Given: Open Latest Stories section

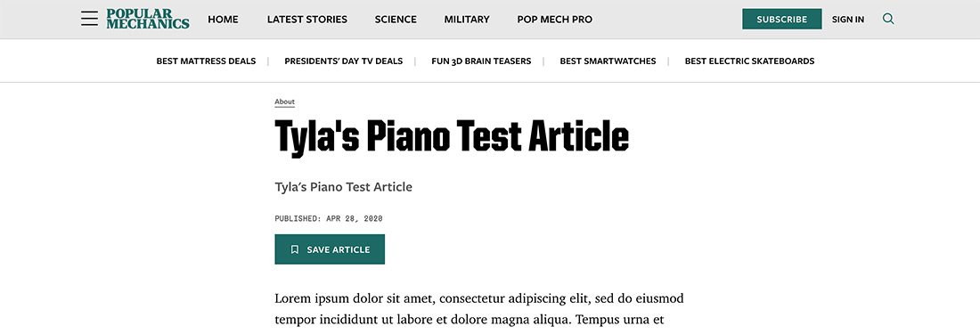Looking at the screenshot, I should tap(306, 20).
